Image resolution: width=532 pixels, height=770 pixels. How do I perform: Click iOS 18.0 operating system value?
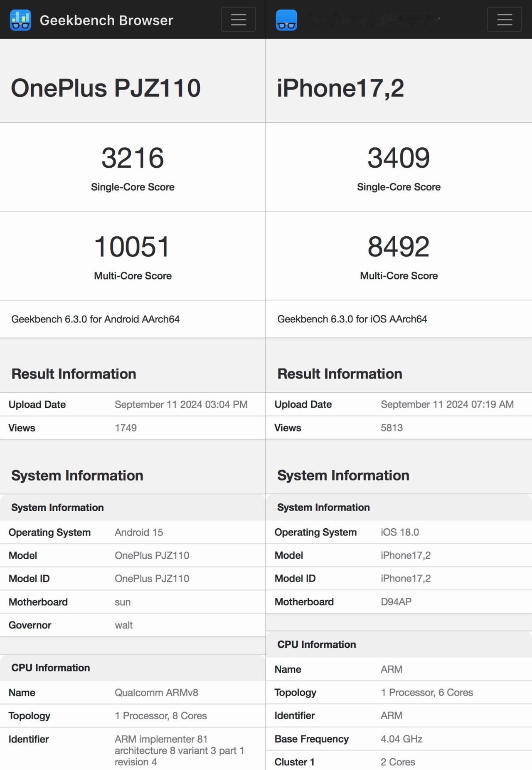[x=400, y=532]
